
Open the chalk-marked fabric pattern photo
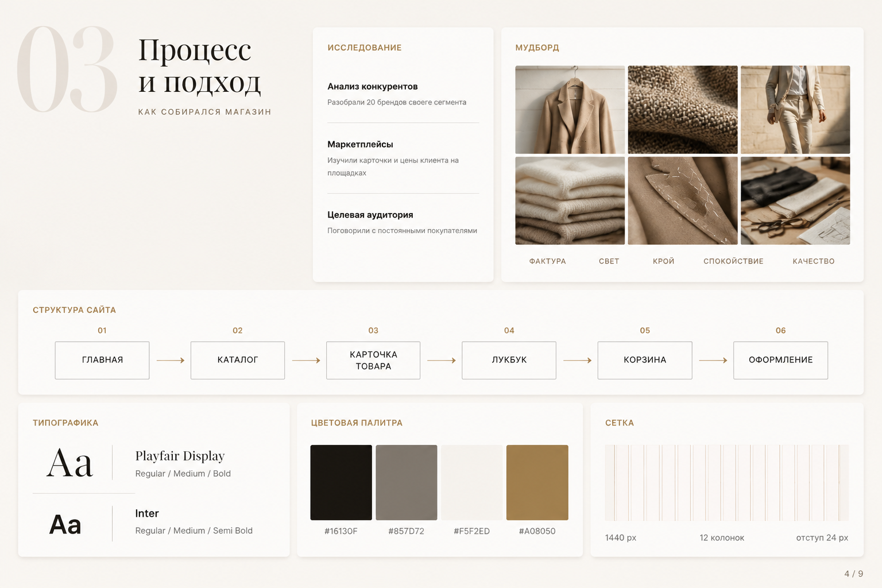[683, 201]
